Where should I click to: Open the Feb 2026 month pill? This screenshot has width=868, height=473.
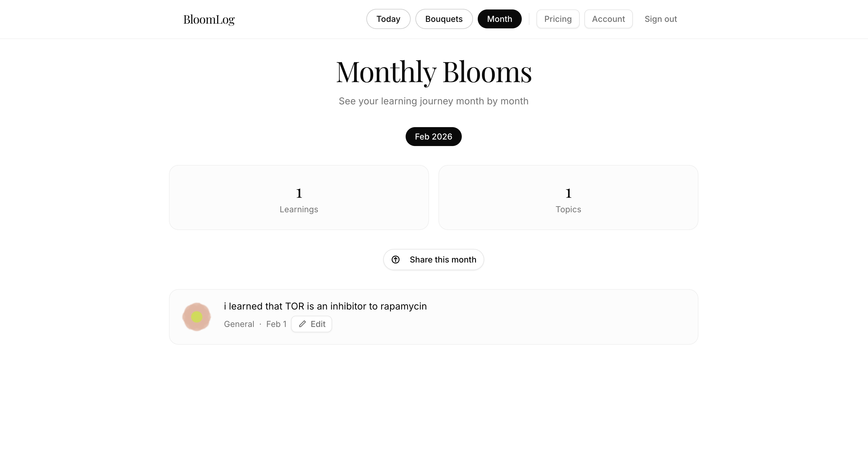pos(433,137)
